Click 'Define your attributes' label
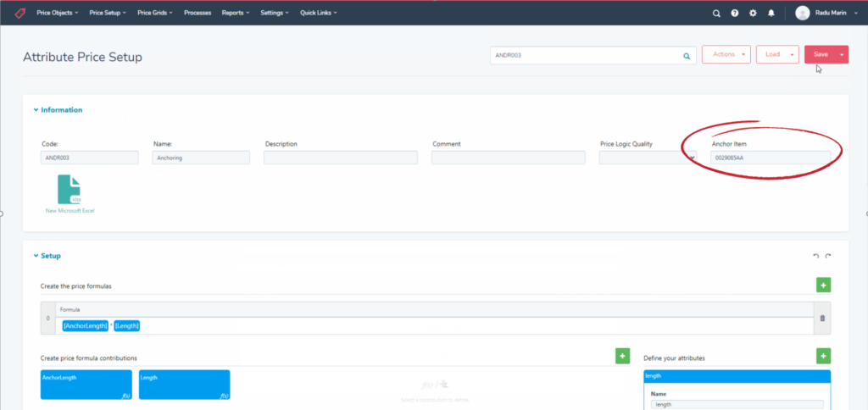 [x=674, y=358]
